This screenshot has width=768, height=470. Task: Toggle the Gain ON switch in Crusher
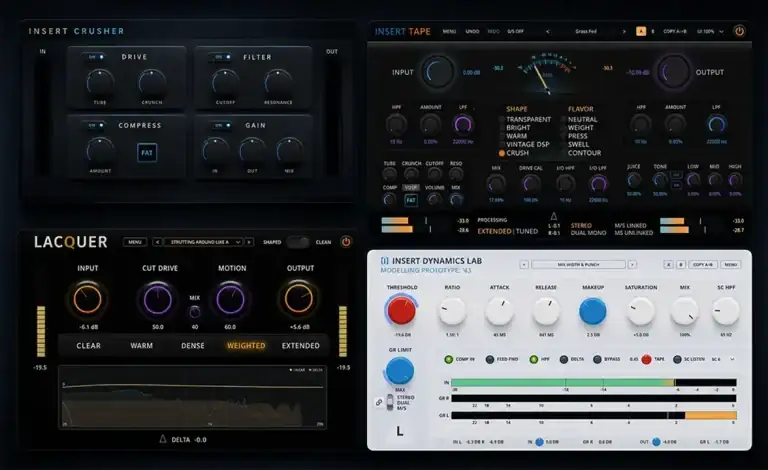coord(223,125)
